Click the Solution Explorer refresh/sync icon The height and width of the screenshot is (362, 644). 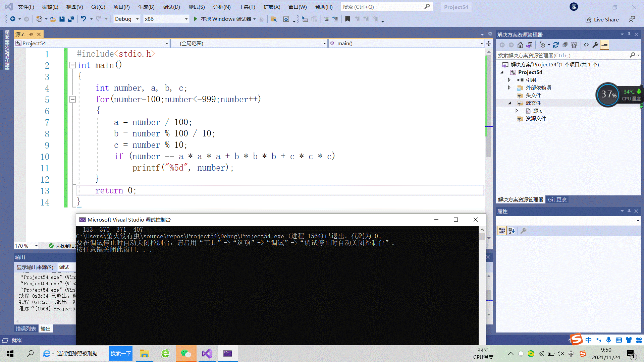pyautogui.click(x=555, y=45)
